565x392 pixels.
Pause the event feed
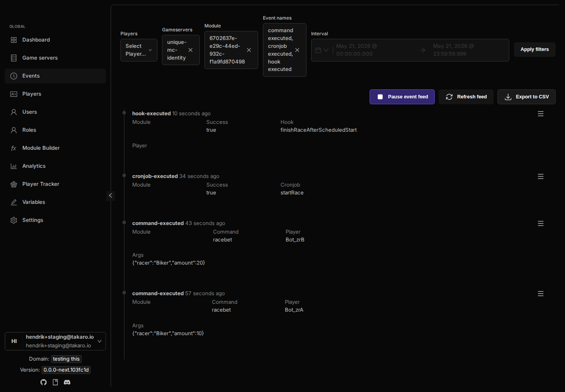tap(402, 97)
